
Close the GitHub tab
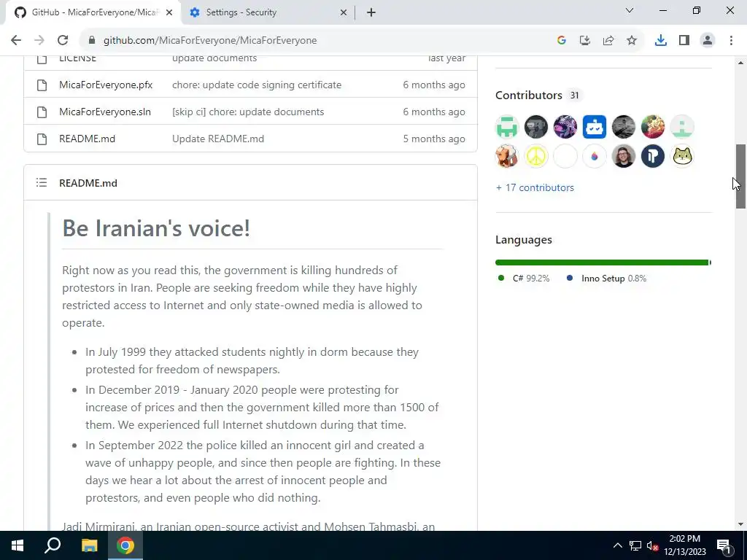169,13
